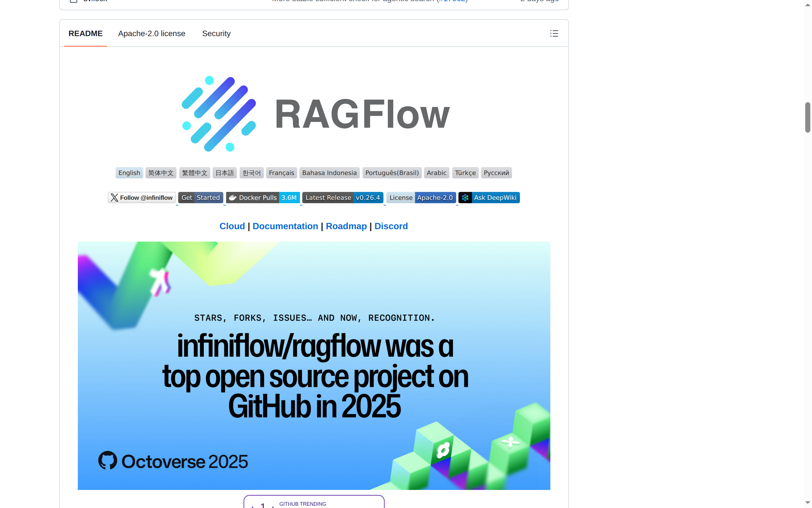Open the README outline icon
Image resolution: width=812 pixels, height=508 pixels.
554,33
